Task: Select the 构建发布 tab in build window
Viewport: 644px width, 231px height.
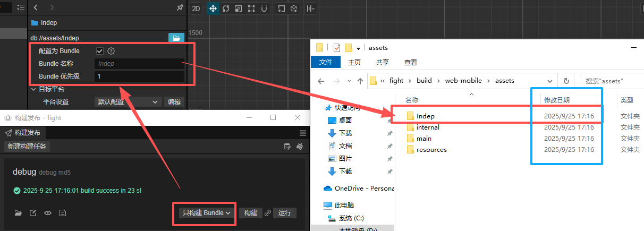Action: (24, 133)
